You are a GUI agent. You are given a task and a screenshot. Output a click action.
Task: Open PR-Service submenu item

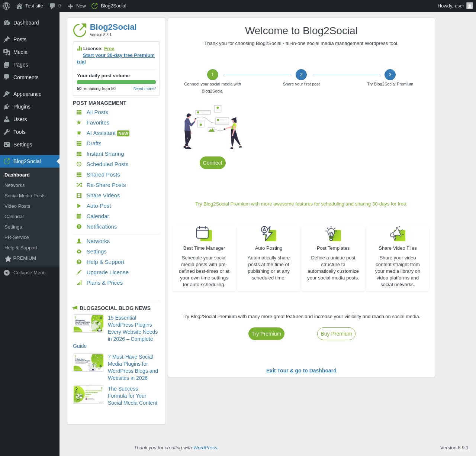[x=30, y=237]
